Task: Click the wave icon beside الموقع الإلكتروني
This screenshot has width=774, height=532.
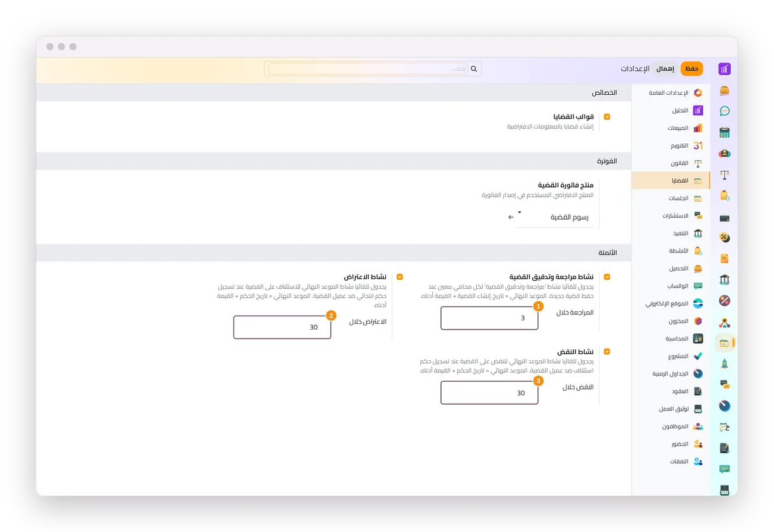Action: pyautogui.click(x=698, y=304)
